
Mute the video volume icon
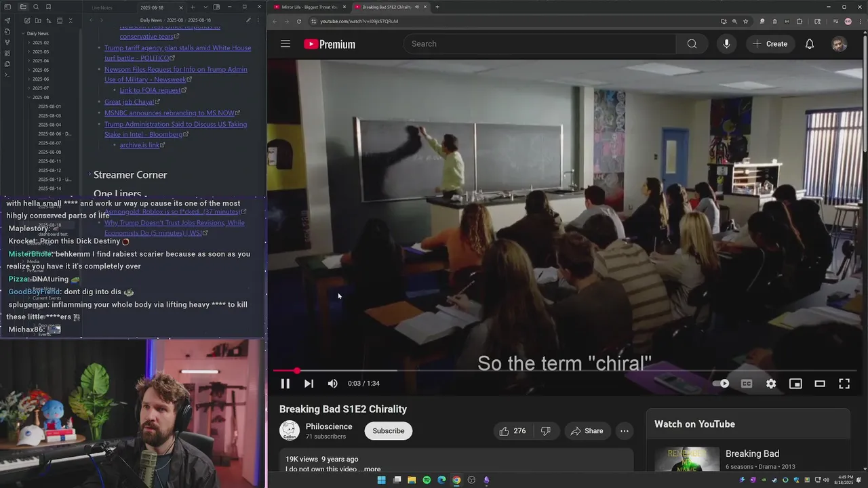click(x=332, y=384)
